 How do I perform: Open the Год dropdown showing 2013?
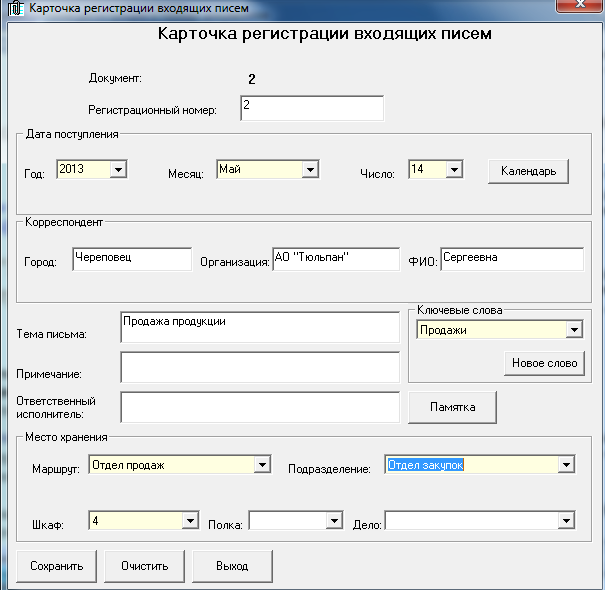[x=118, y=169]
